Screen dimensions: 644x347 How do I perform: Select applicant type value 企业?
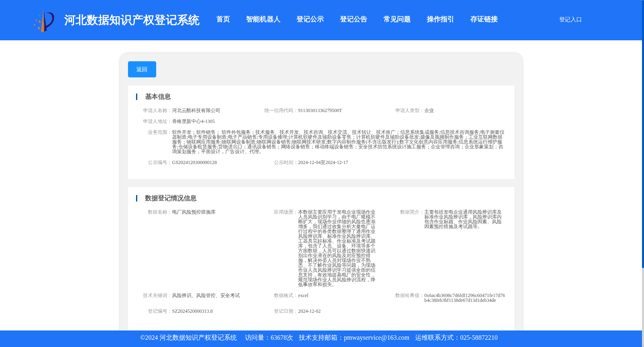[x=429, y=110]
